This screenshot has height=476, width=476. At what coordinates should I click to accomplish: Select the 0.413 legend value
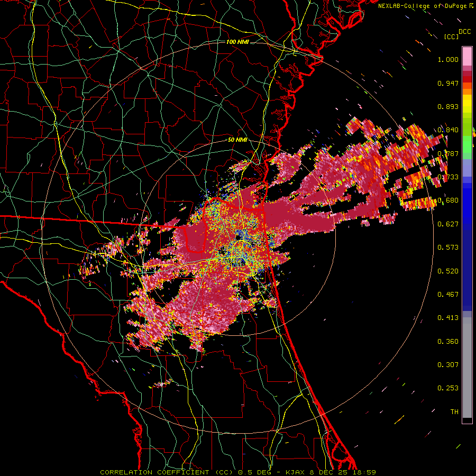(448, 318)
